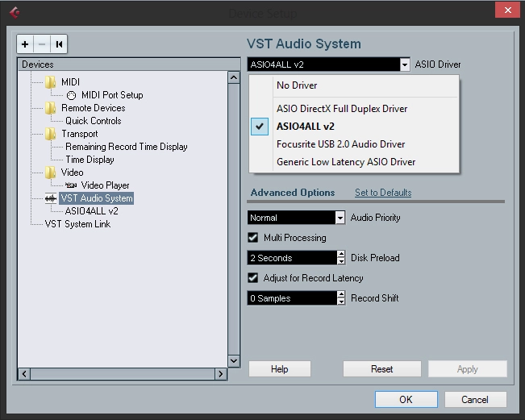Click the Devices list scroll left arrow
525x420 pixels.
coord(24,374)
